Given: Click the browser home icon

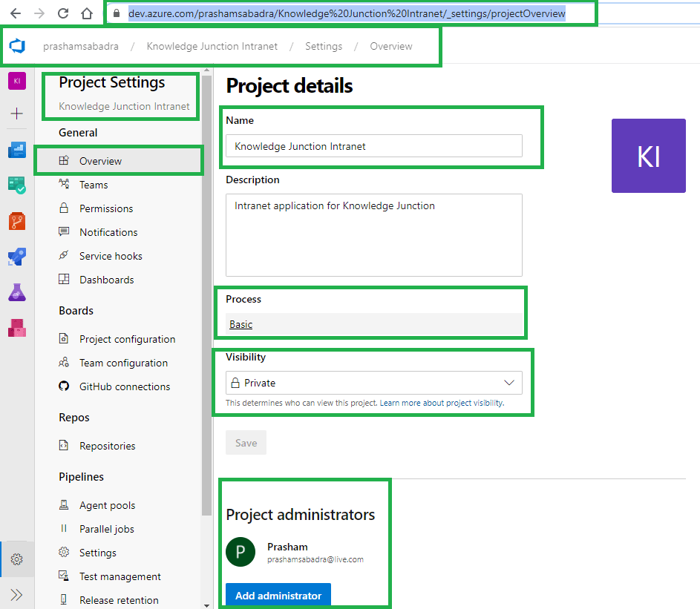Looking at the screenshot, I should point(87,13).
